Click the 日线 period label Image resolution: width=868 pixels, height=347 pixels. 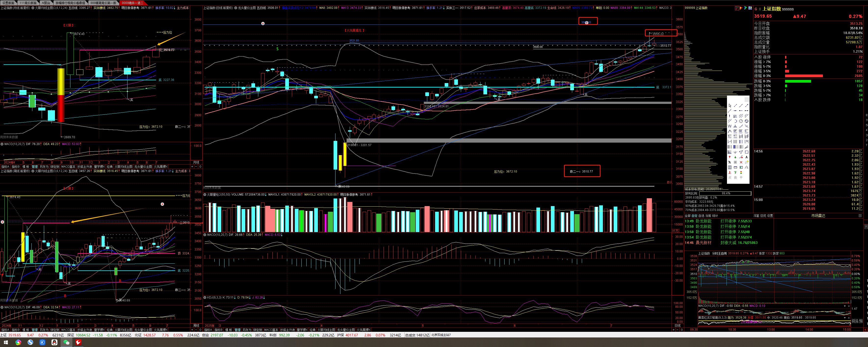677,325
